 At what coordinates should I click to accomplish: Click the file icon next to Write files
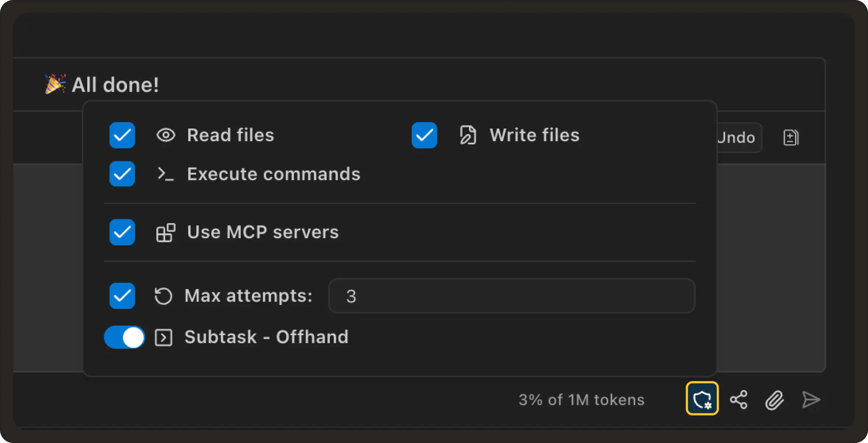[x=468, y=135]
